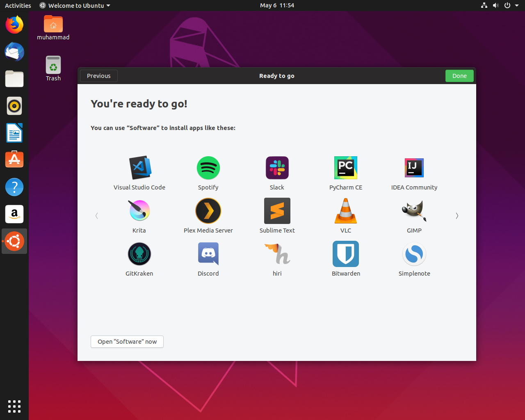Image resolution: width=525 pixels, height=420 pixels.
Task: Click the "You're ready to go!" heading
Action: click(139, 104)
